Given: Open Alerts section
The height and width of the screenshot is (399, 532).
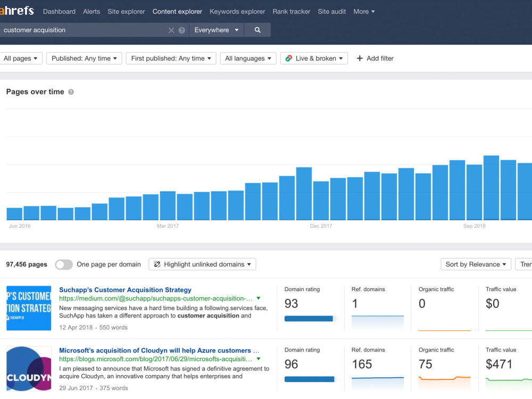Looking at the screenshot, I should click(92, 12).
